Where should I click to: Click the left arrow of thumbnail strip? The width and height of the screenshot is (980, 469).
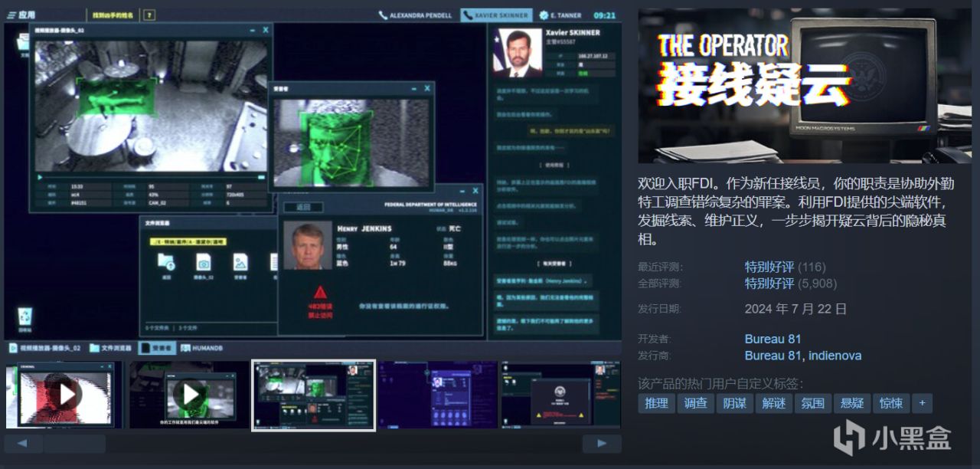24,444
